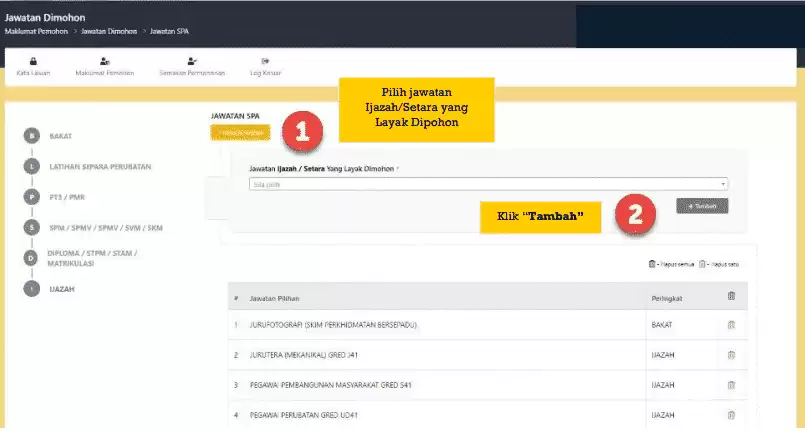This screenshot has height=431, width=805.
Task: Click the Tambah button
Action: pos(702,206)
